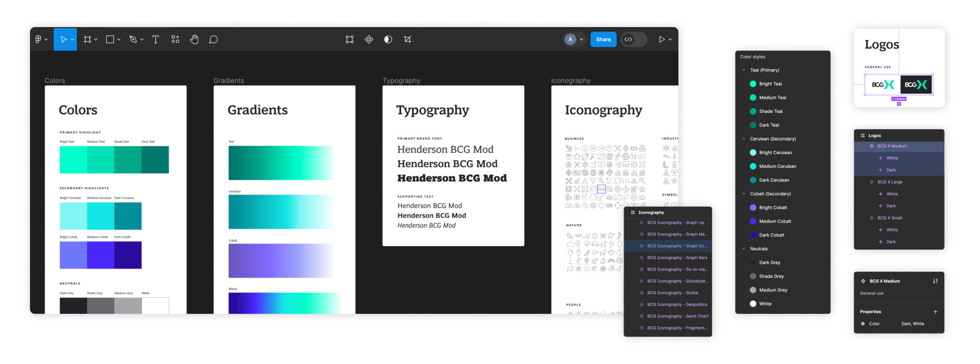This screenshot has width=980, height=364.
Task: Click the Edit object icon in toolbar
Action: coord(350,39)
